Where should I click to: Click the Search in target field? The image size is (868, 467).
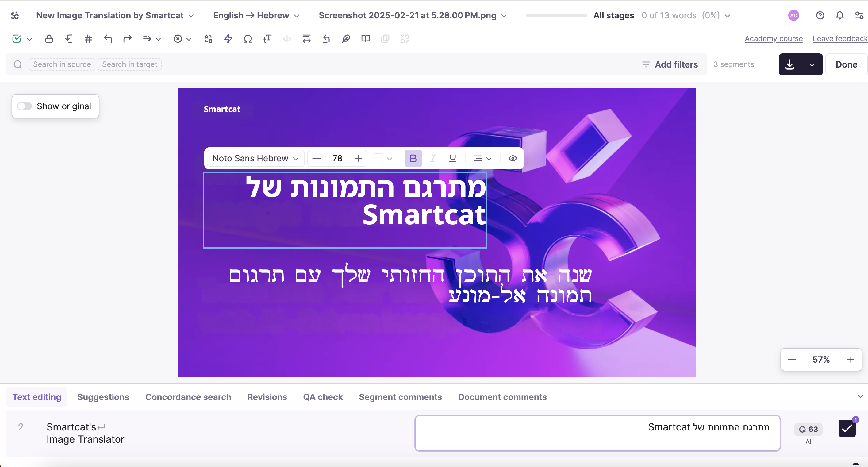click(130, 64)
